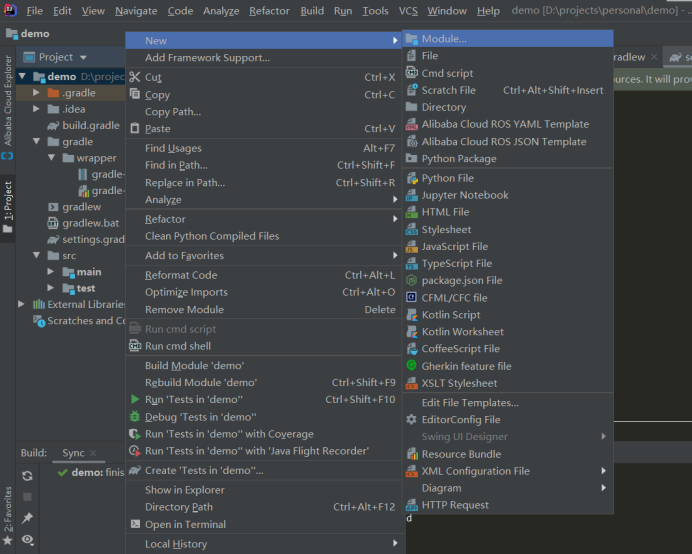The width and height of the screenshot is (692, 554).
Task: Select Open in Terminal
Action: tap(263, 524)
